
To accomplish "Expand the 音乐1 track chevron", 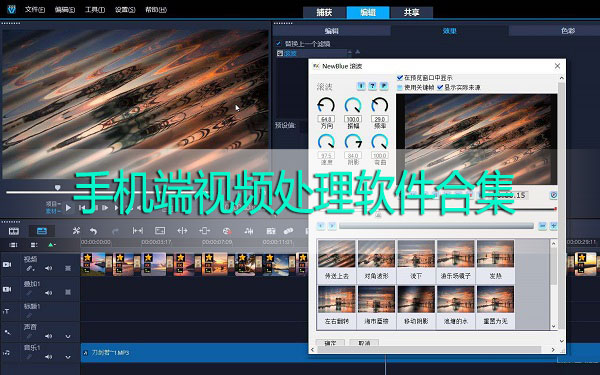I will click(x=68, y=357).
